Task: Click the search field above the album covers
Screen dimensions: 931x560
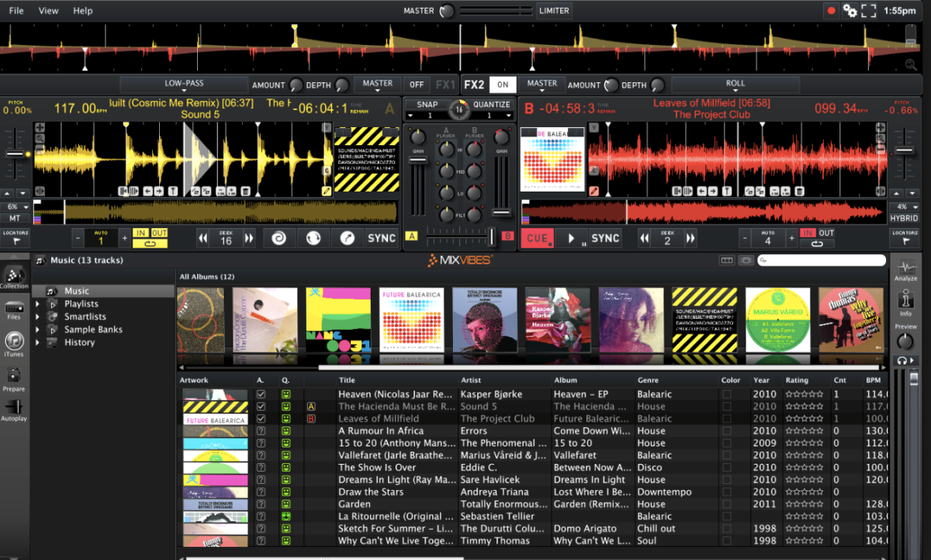Action: pos(821,260)
